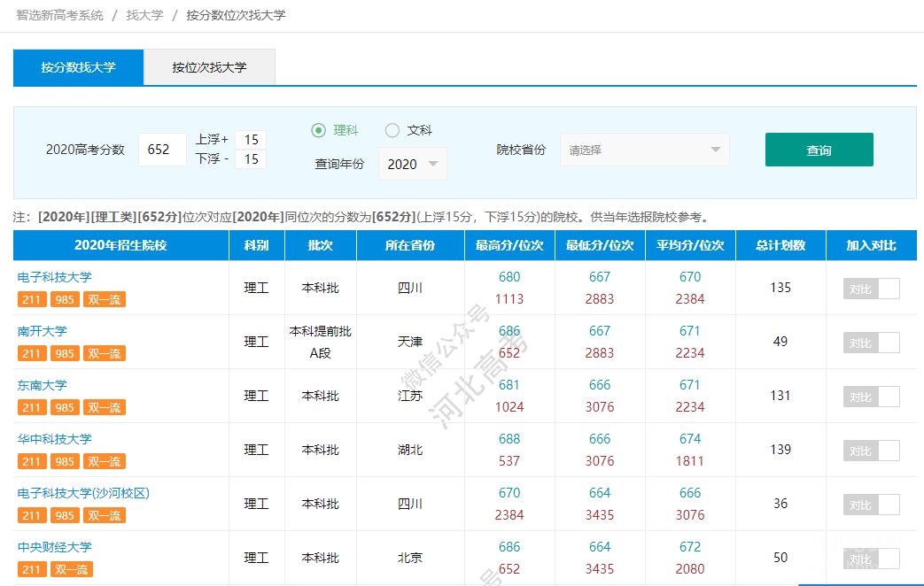Image resolution: width=924 pixels, height=586 pixels.
Task: Click the 所在省份 column header
Action: tap(410, 245)
